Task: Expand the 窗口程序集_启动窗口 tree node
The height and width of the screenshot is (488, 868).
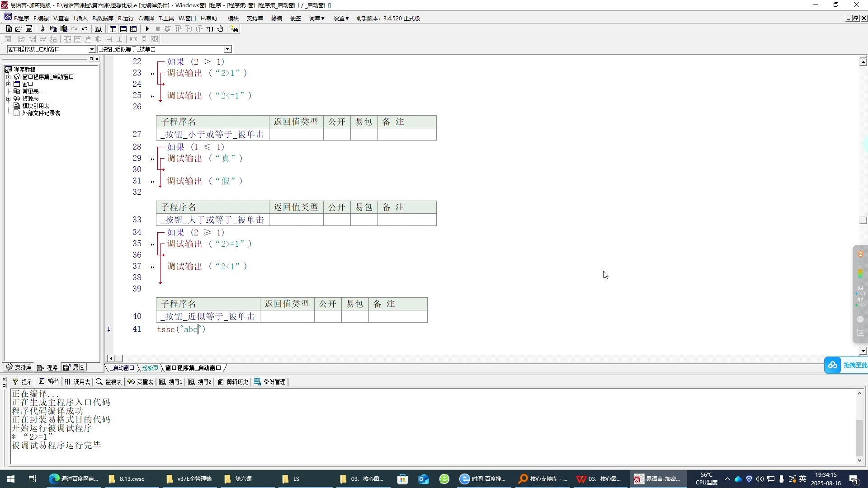Action: tap(8, 77)
